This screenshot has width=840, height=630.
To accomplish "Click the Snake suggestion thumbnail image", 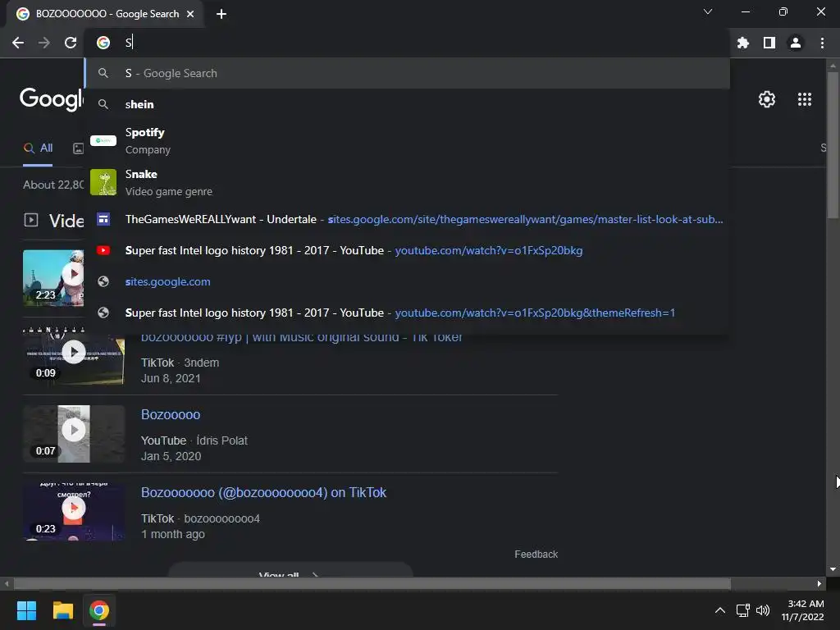I will pyautogui.click(x=103, y=183).
